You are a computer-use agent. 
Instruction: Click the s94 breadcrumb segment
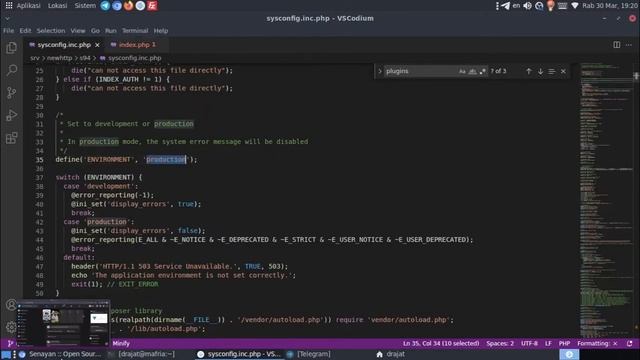pos(84,58)
